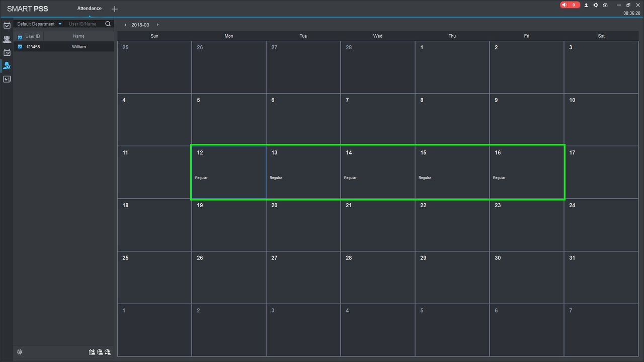Expand the Default Department dropdown
The image size is (644, 362).
click(x=39, y=24)
